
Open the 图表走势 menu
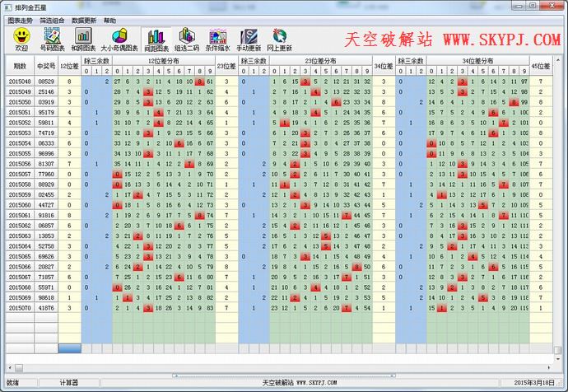[x=21, y=19]
